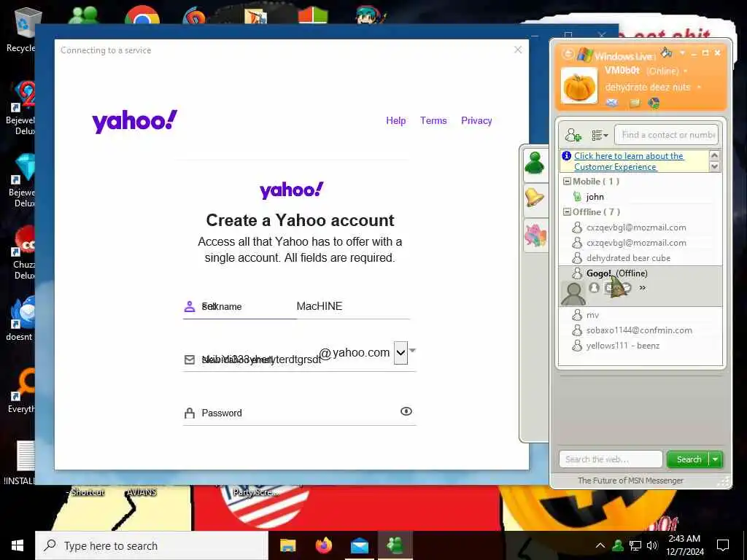Open File Explorer from the taskbar
This screenshot has height=560, width=747.
pyautogui.click(x=287, y=545)
